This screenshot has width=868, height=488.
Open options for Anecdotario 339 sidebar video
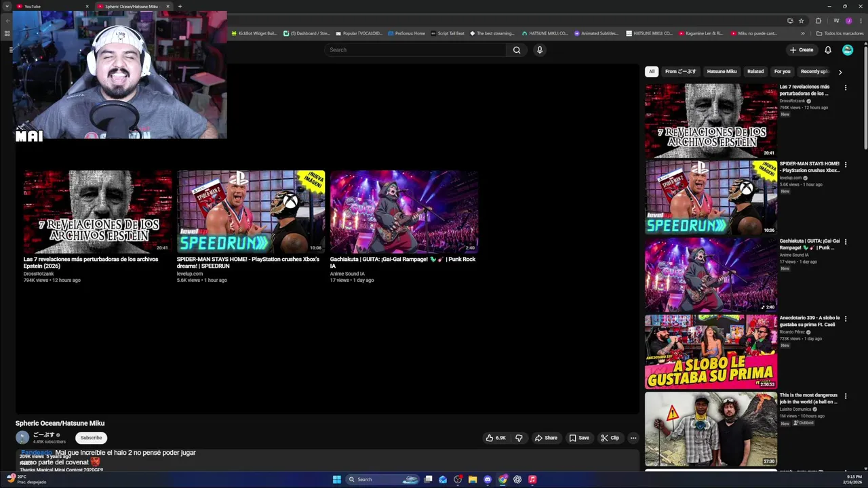pos(846,319)
